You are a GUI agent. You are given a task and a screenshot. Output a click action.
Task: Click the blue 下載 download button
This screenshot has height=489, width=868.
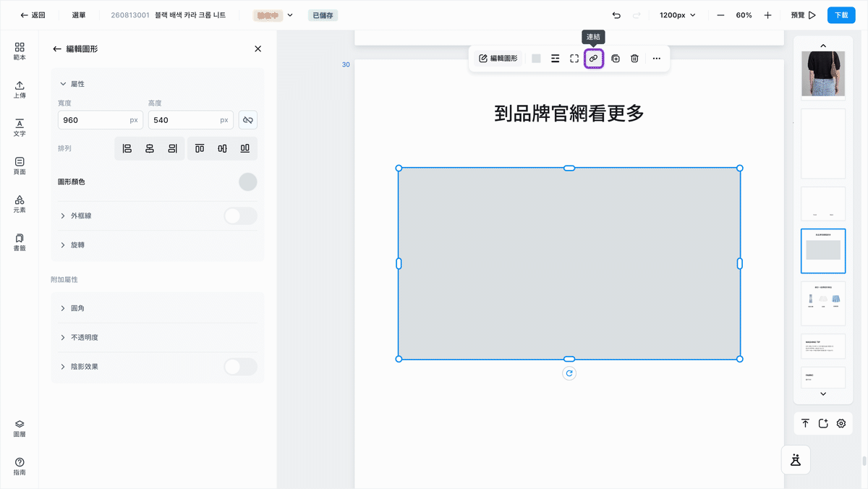point(841,15)
